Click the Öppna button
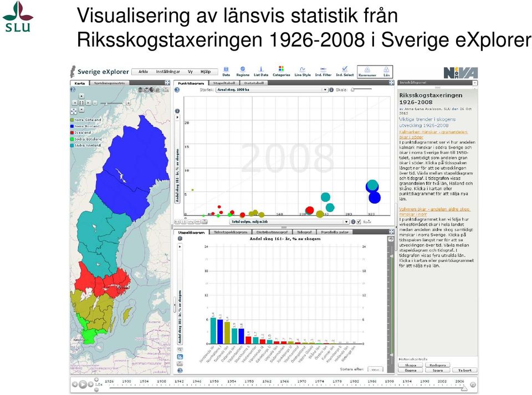This screenshot has height=395, width=532. (411, 370)
